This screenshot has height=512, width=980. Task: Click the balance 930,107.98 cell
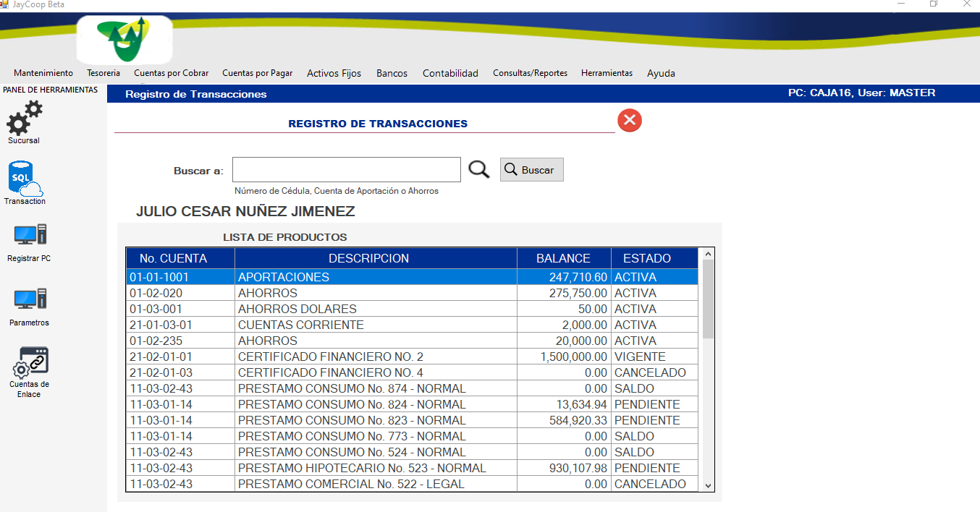(564, 468)
